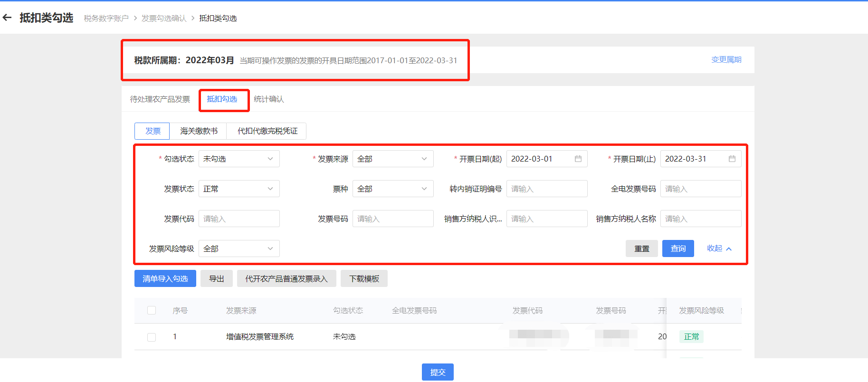
Task: Click 序号 column header
Action: (x=180, y=310)
